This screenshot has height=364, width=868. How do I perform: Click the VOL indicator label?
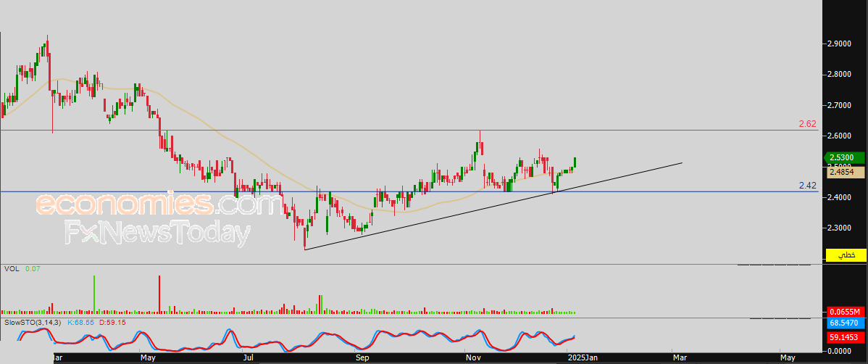click(12, 269)
